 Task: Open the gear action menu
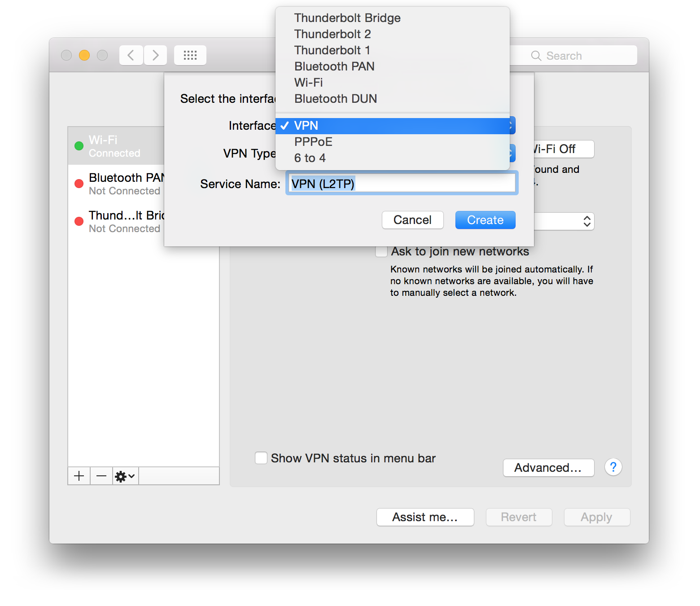[x=125, y=476]
